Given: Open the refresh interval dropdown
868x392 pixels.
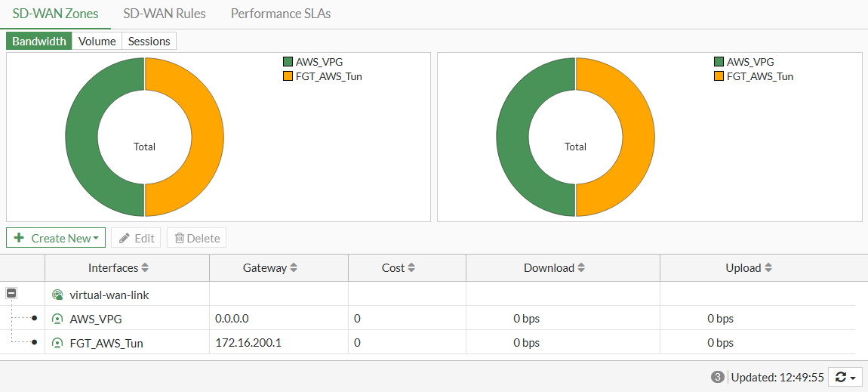Looking at the screenshot, I should point(845,377).
